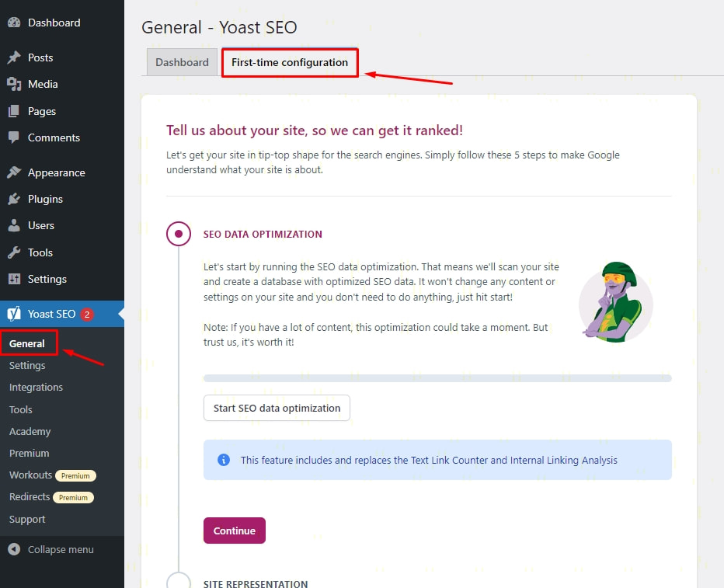Open the Yoast Integrations submenu item

tap(36, 387)
